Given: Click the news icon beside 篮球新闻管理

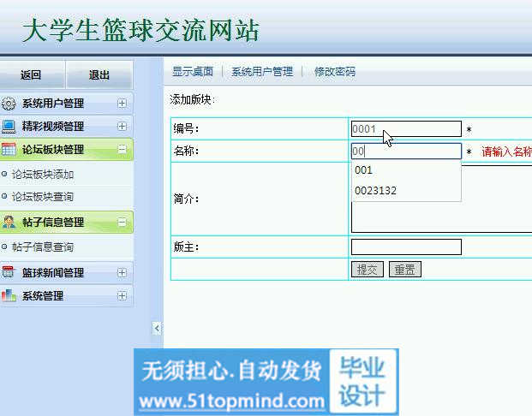Looking at the screenshot, I should (x=9, y=272).
